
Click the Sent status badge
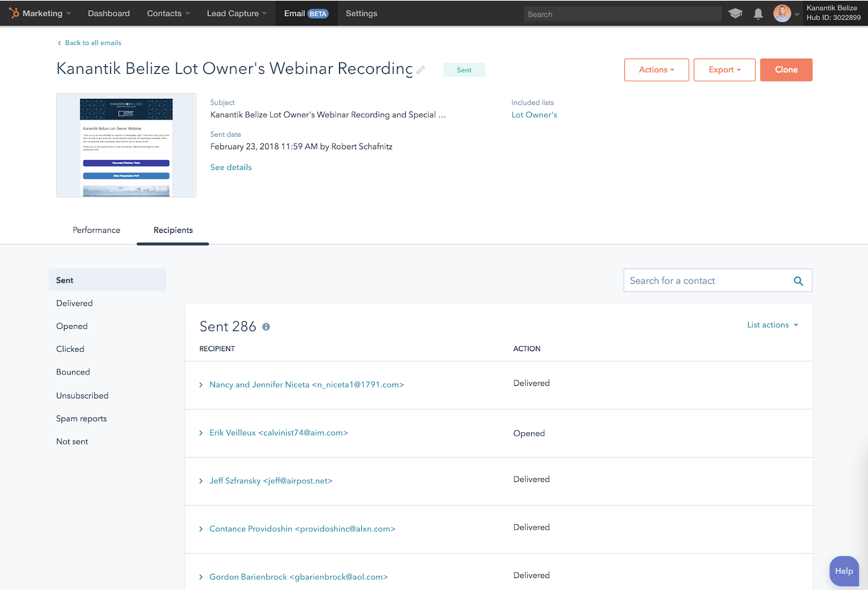464,70
